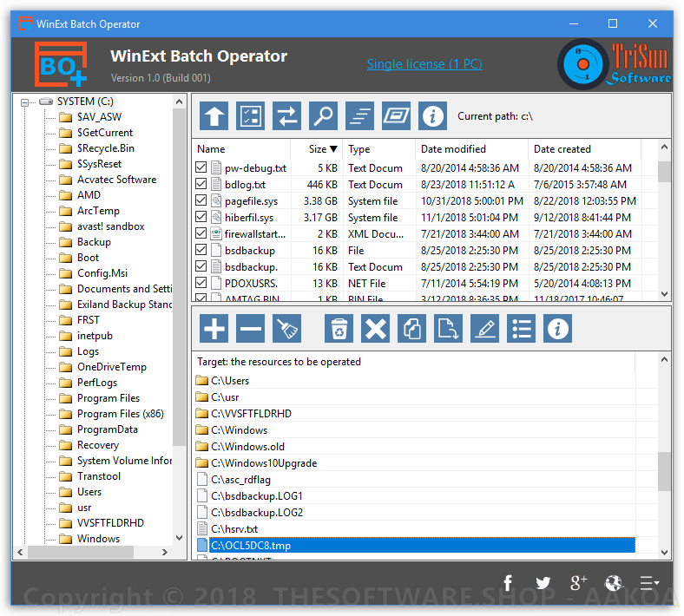Click the swap/invert selection arrows icon
Screen dimensions: 684x616
point(286,116)
